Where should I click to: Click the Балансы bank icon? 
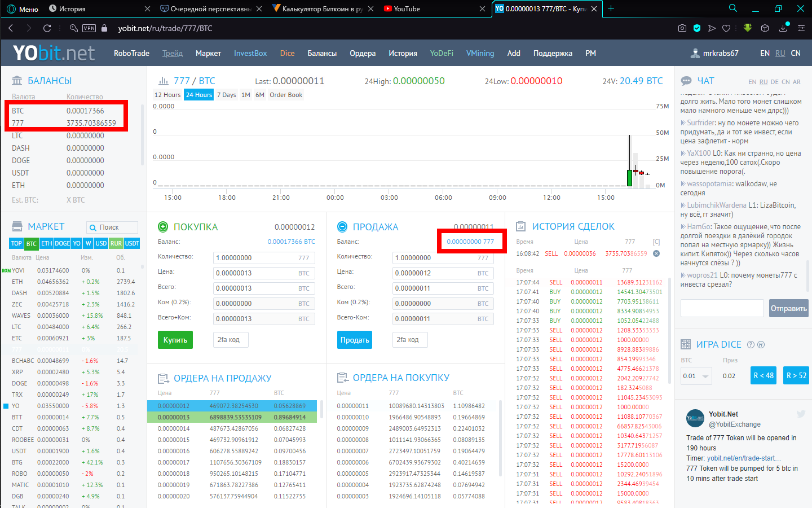[x=17, y=81]
